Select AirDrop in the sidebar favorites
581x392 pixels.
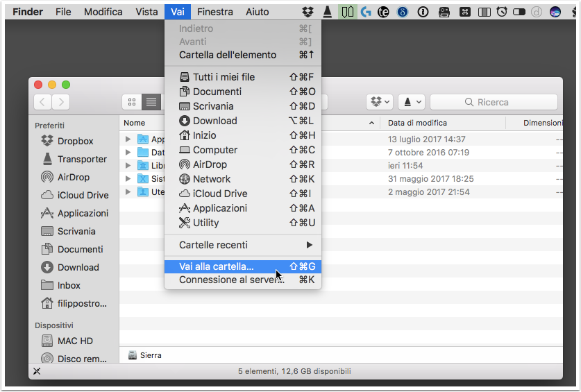pyautogui.click(x=65, y=177)
